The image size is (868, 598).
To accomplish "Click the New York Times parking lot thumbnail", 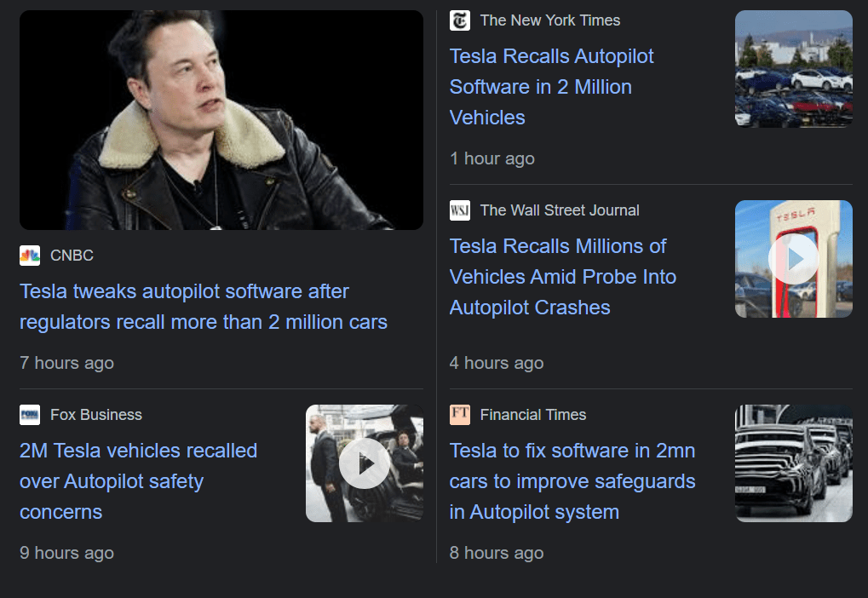I will 793,68.
